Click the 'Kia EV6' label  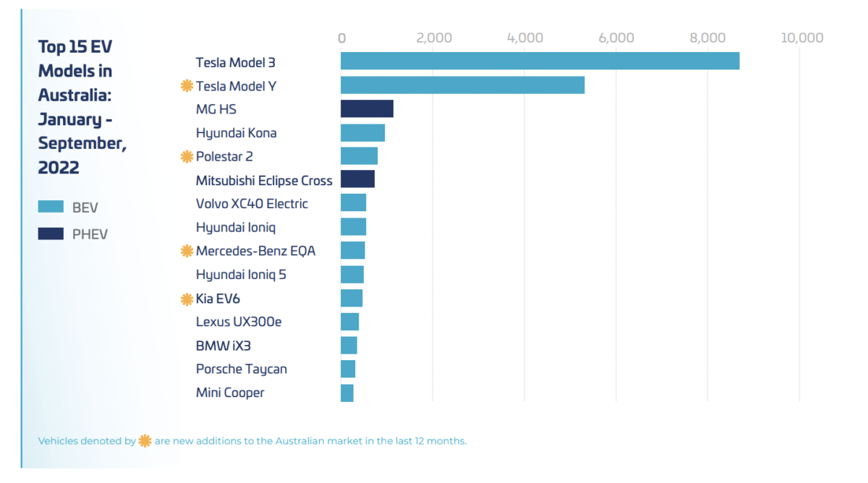coord(218,298)
